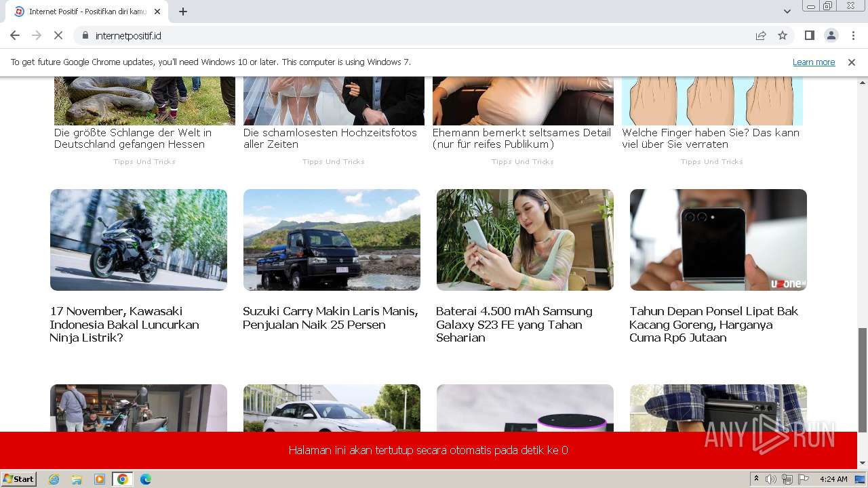Screen dimensions: 868x488
Task: Open 'Ehemann bemerkt seltsames Detail' ad
Action: 522,138
